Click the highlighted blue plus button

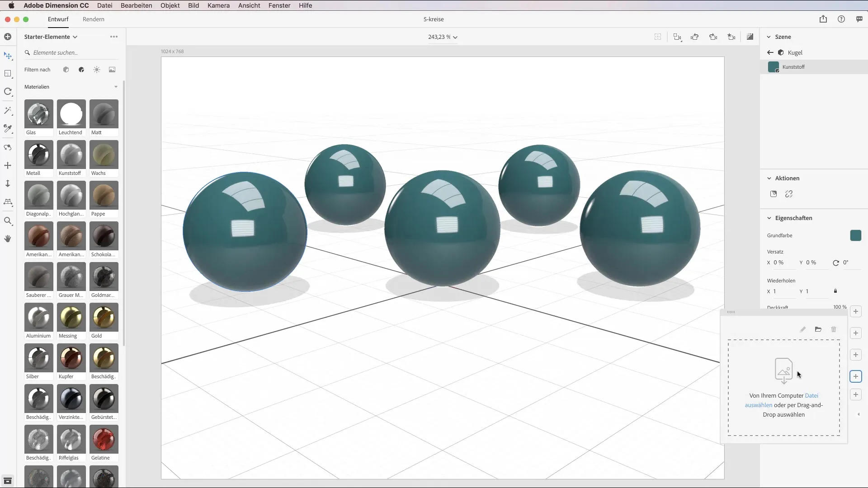[855, 376]
